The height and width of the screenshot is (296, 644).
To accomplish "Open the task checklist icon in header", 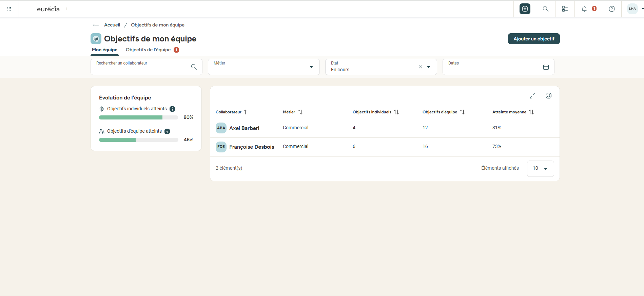I will point(565,9).
